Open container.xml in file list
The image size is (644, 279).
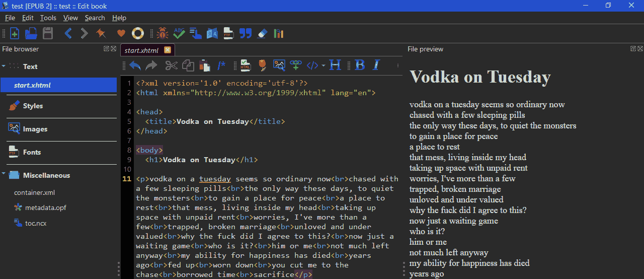click(34, 192)
